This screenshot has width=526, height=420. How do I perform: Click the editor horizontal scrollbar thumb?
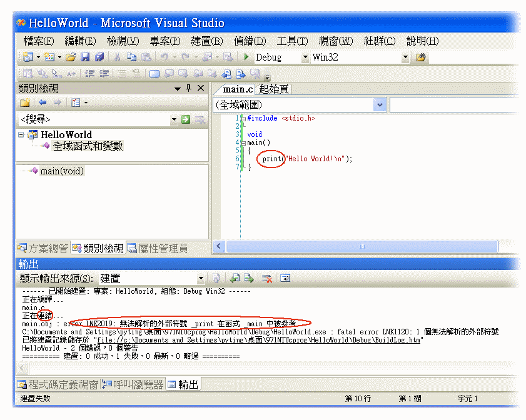pos(362,246)
